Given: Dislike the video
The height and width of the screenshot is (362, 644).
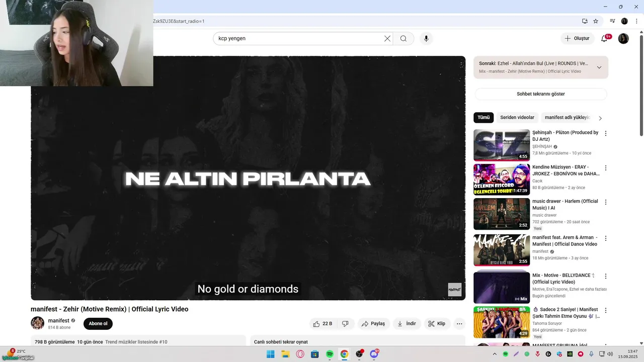Looking at the screenshot, I should click(x=345, y=324).
